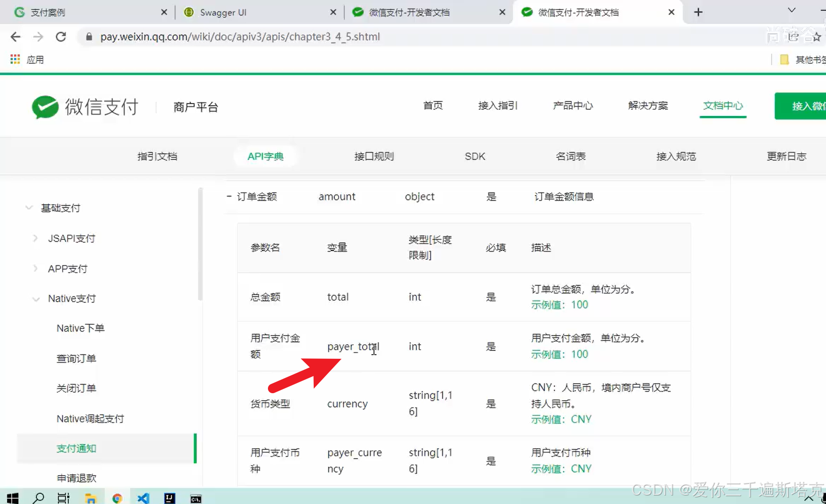The image size is (826, 504).
Task: Select the API字典 sub tab
Action: [266, 157]
